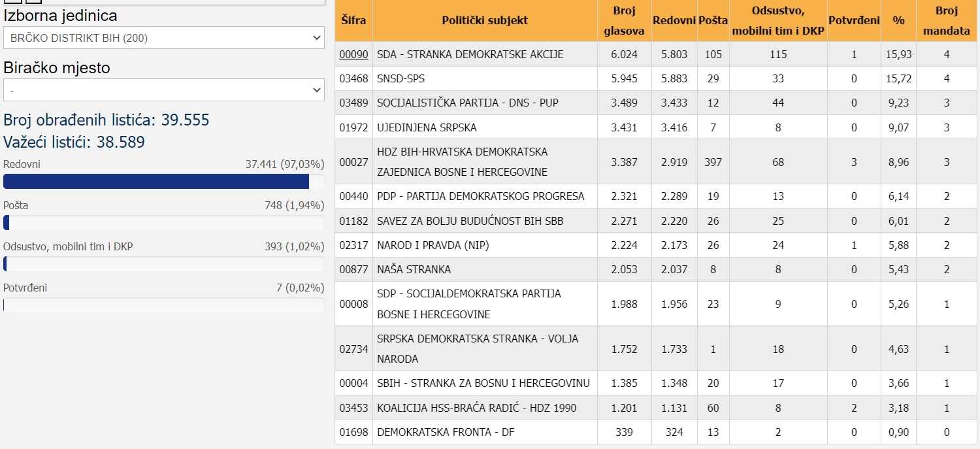Click the Broj glasova column header
Screen dimensions: 980x449
[624, 20]
